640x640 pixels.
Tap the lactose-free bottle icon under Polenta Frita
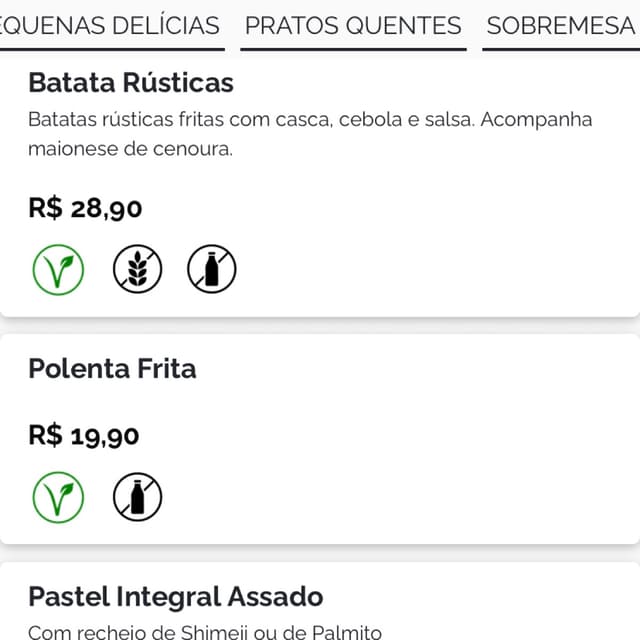point(138,497)
